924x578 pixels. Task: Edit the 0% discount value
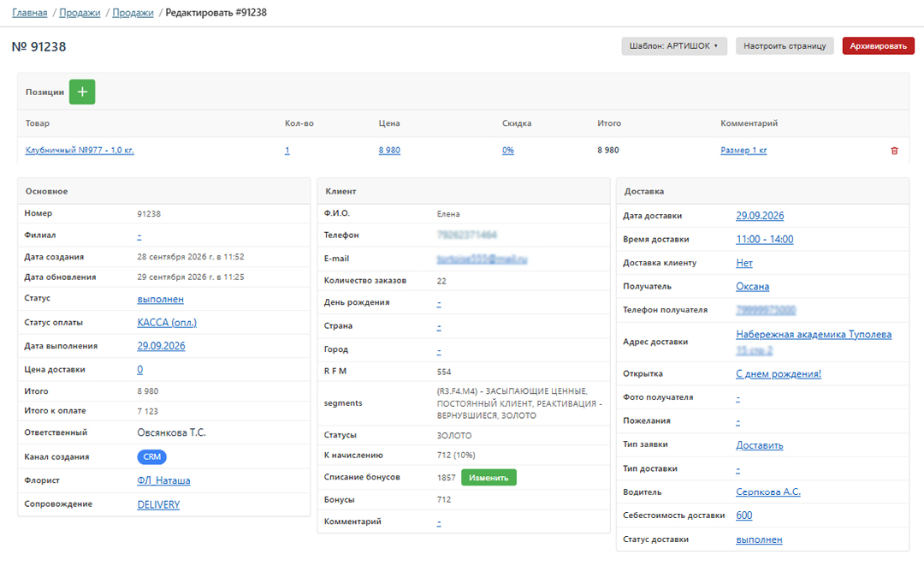coord(508,151)
